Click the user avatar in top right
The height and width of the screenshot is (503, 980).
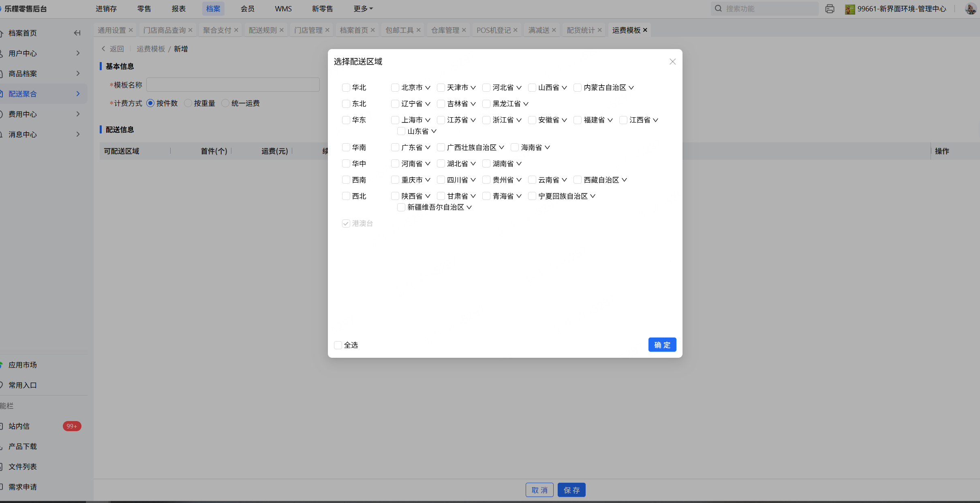tap(970, 9)
